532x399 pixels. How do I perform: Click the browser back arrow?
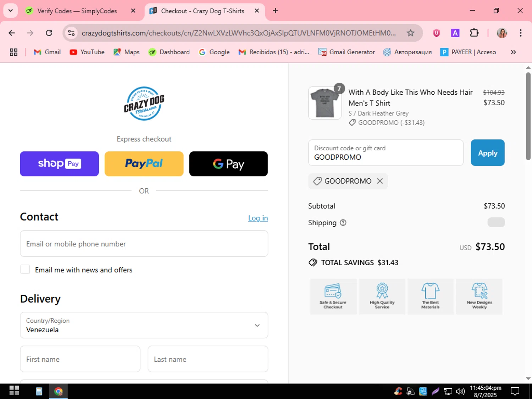tap(12, 33)
